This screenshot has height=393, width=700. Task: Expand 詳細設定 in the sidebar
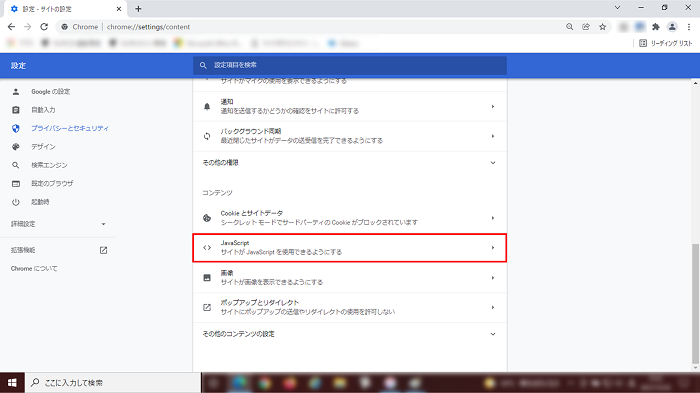click(58, 224)
